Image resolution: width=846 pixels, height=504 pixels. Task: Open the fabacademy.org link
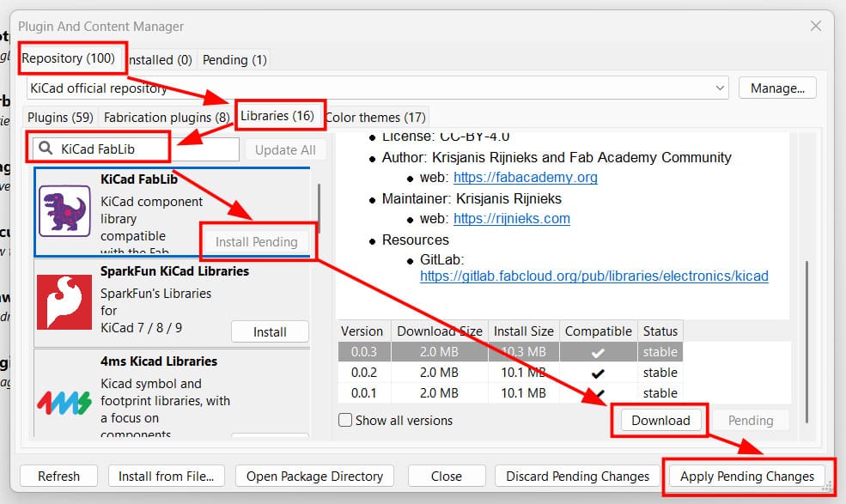pos(525,178)
